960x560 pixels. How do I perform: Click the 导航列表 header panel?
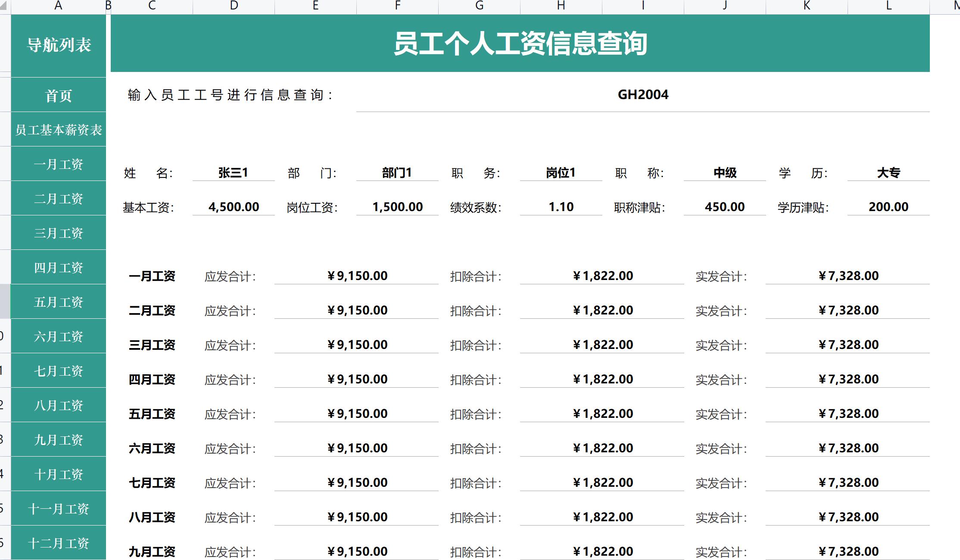click(58, 45)
